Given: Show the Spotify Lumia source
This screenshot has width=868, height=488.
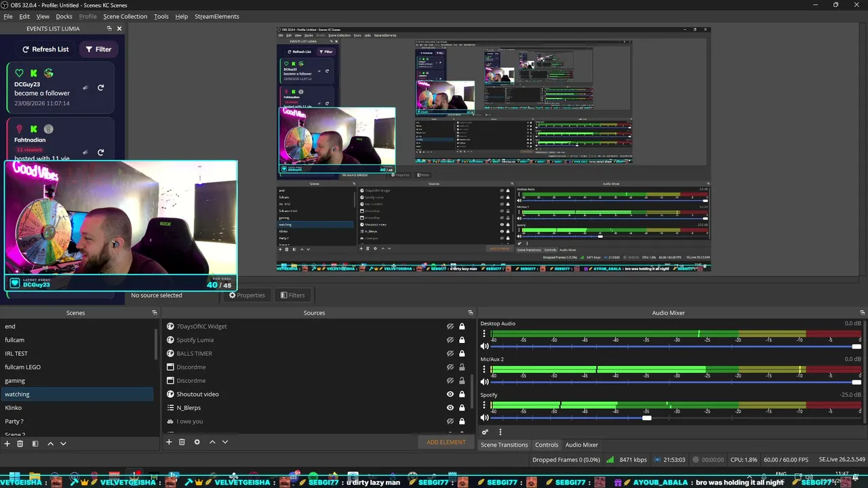Looking at the screenshot, I should click(450, 340).
